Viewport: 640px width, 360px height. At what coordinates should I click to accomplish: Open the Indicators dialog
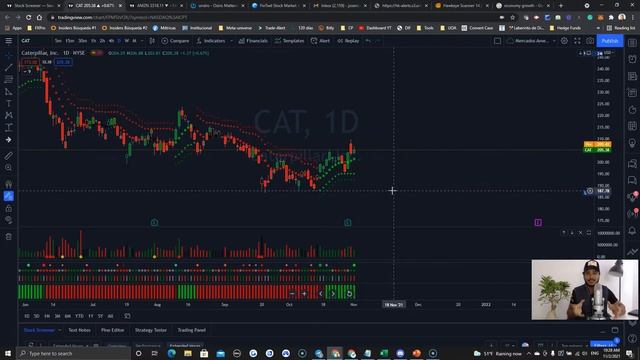click(211, 41)
